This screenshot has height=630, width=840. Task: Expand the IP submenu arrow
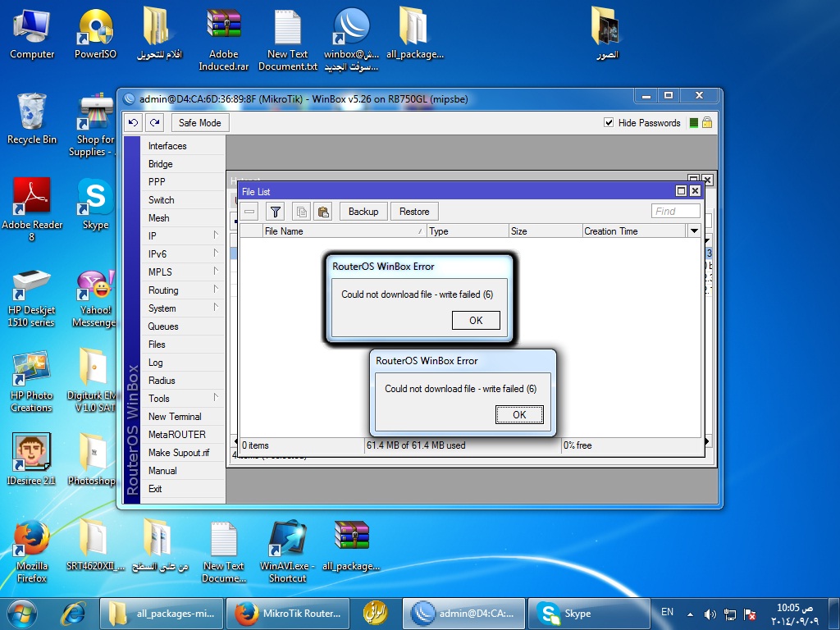216,235
